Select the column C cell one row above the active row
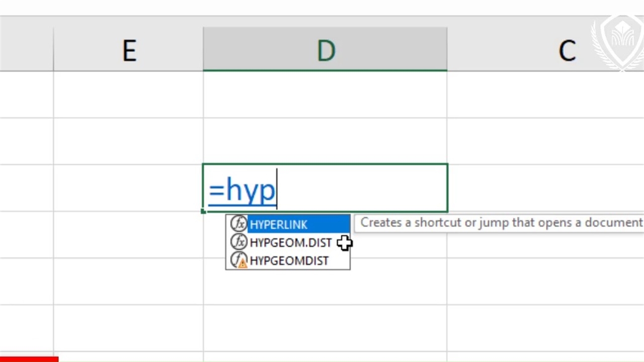Screen dimensions: 644x362 click(545, 141)
